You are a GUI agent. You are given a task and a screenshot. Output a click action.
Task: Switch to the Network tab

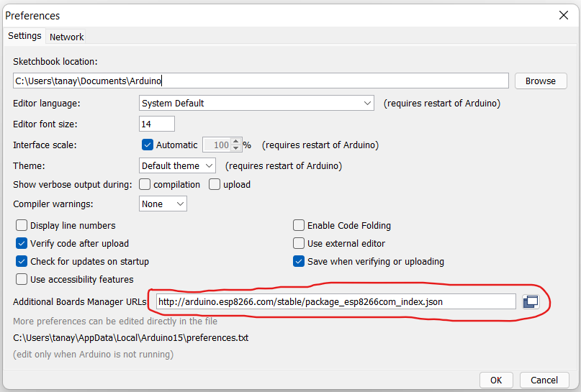coord(66,37)
